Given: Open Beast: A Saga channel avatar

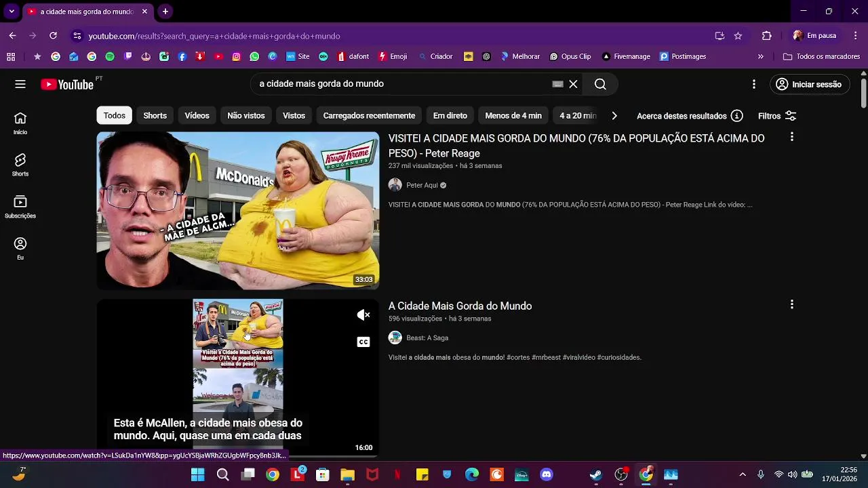Looking at the screenshot, I should 395,338.
